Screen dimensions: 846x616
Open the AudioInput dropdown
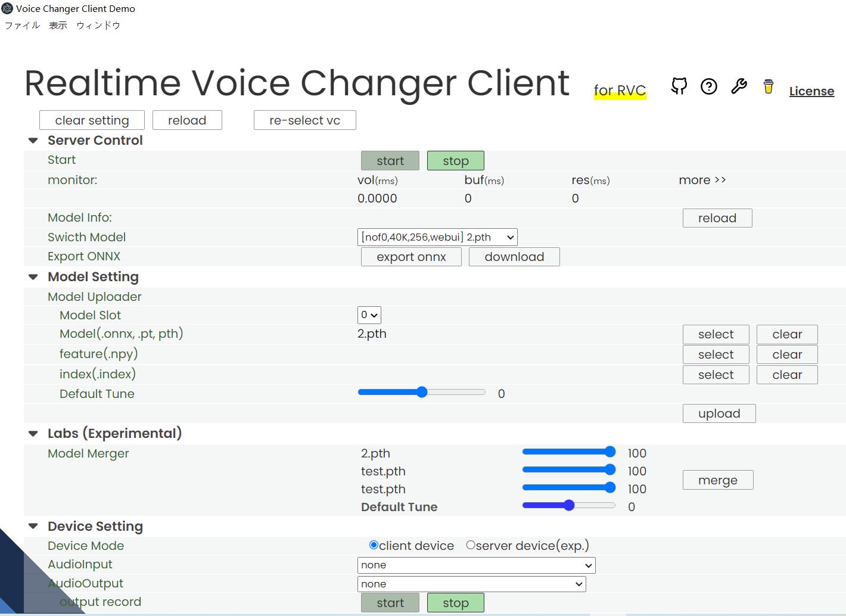475,565
